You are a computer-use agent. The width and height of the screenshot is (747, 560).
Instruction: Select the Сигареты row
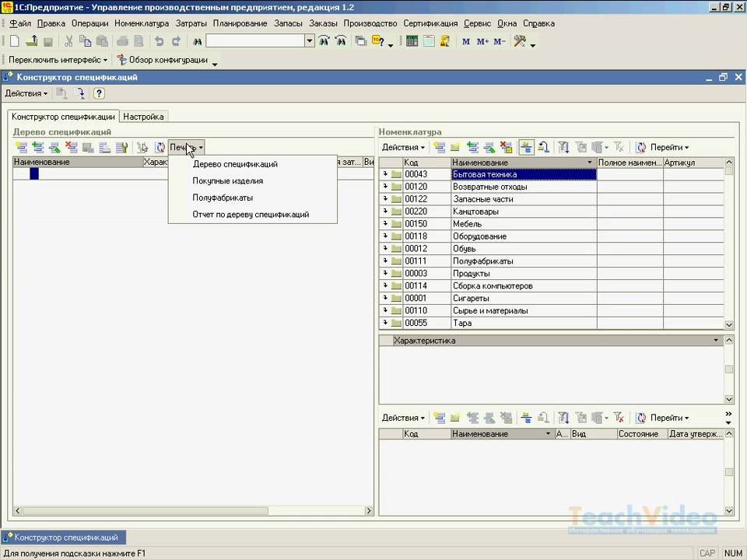point(551,298)
